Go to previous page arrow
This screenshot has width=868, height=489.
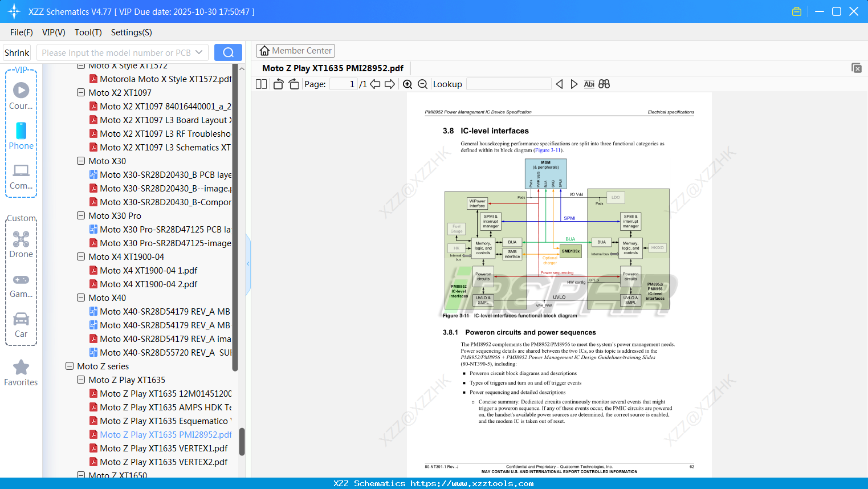tap(375, 84)
